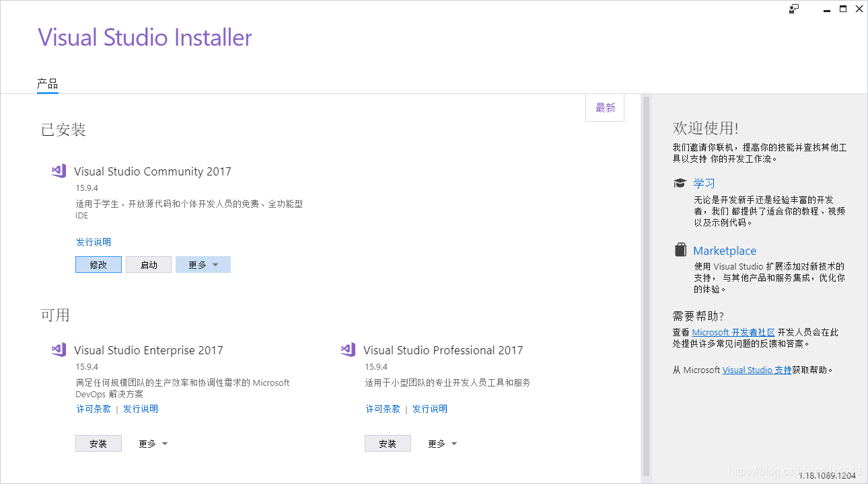Open the 更多 dropdown under Visual Studio Community
Image resolution: width=868 pixels, height=484 pixels.
click(203, 264)
